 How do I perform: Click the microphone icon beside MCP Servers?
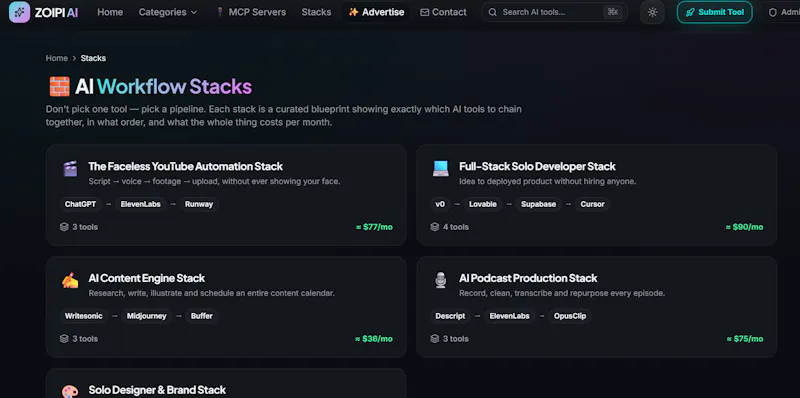(x=220, y=12)
